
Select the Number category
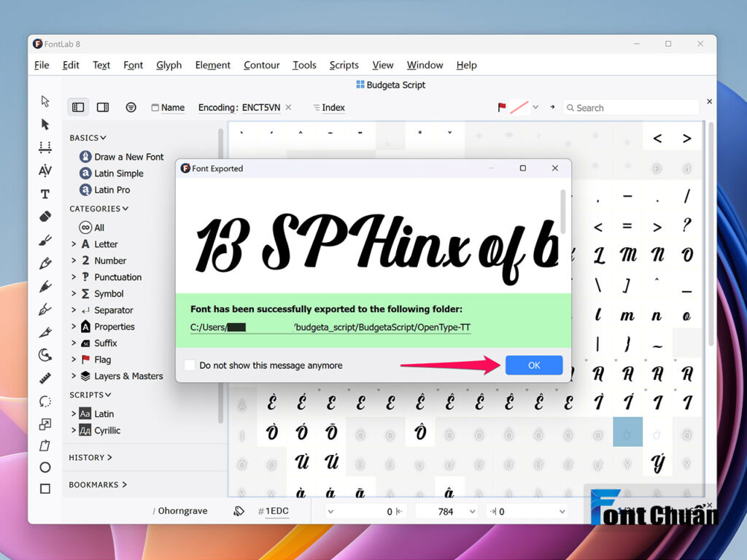point(104,260)
